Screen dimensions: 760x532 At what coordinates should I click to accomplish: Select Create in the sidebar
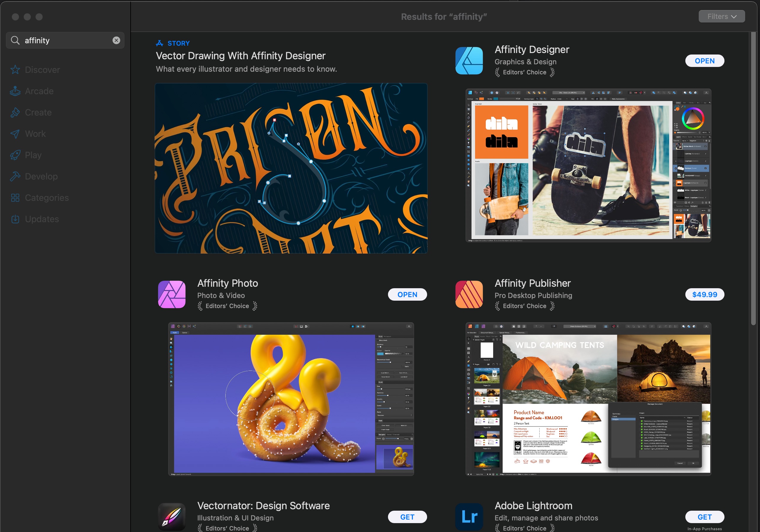pyautogui.click(x=38, y=112)
